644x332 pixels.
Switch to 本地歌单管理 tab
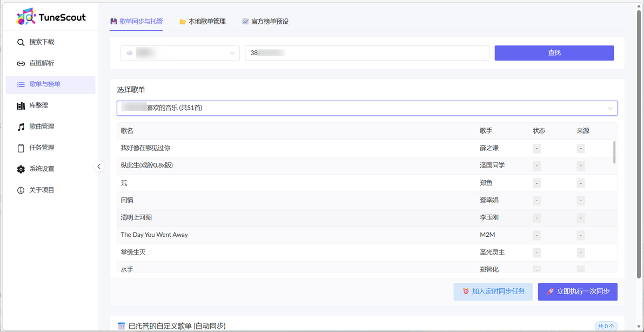coord(203,22)
